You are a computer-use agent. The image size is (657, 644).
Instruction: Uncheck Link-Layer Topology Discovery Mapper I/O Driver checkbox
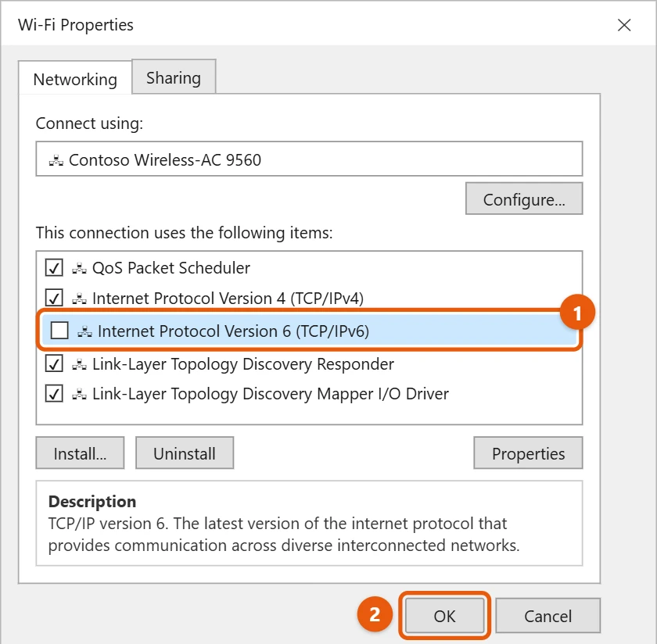(54, 394)
